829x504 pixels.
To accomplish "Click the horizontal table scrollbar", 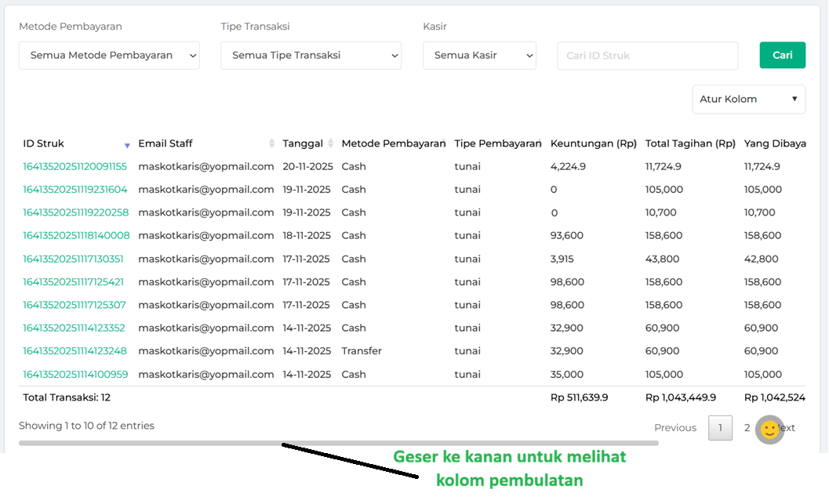I will [x=338, y=444].
